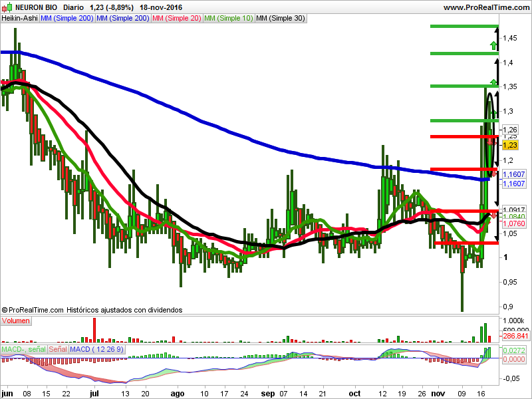Viewport: 532px width, 399px height.
Task: Click the oct month on time axis
Action: (355, 394)
